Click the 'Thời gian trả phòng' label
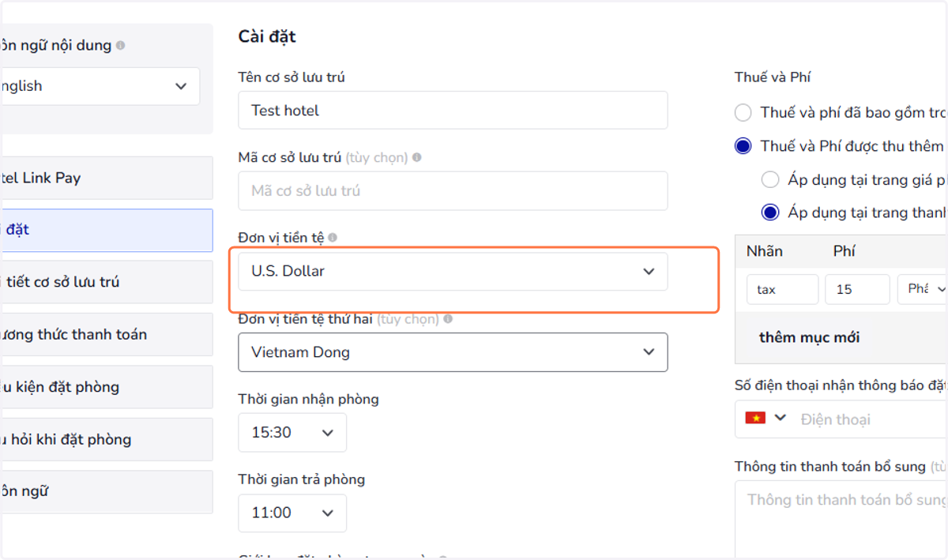 pyautogui.click(x=301, y=479)
